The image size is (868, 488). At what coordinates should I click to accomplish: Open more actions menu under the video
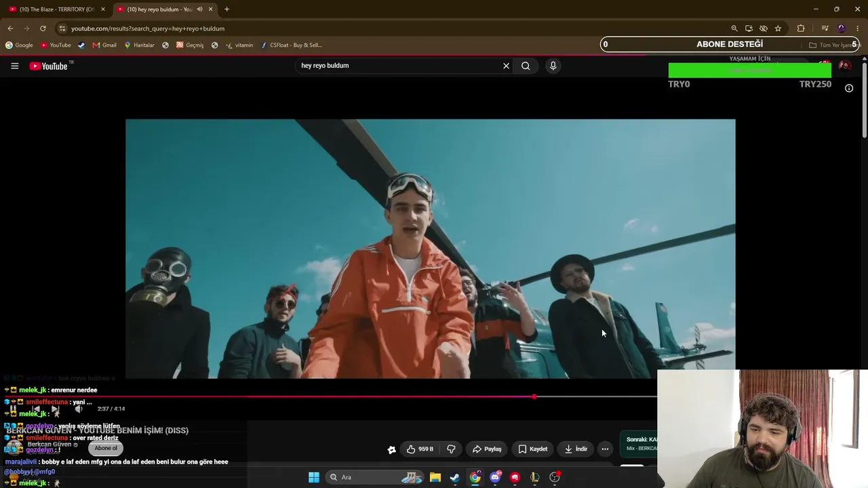tap(605, 449)
